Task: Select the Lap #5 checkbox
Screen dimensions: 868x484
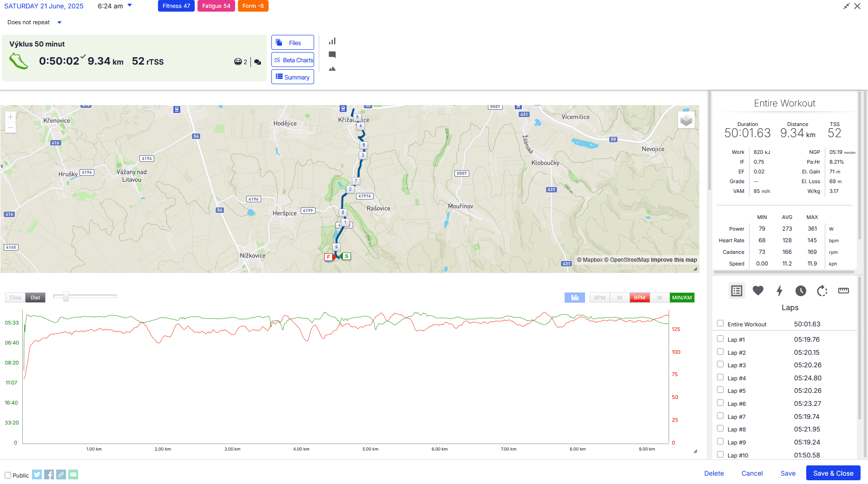Action: (720, 390)
